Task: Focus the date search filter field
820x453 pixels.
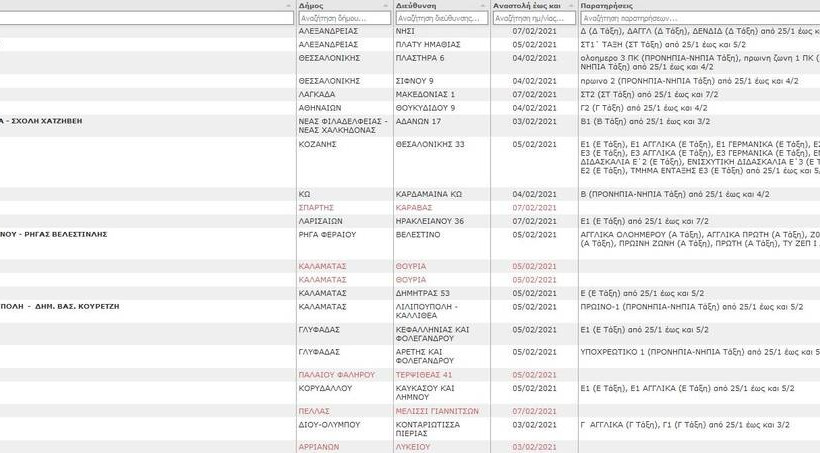Action: point(533,18)
